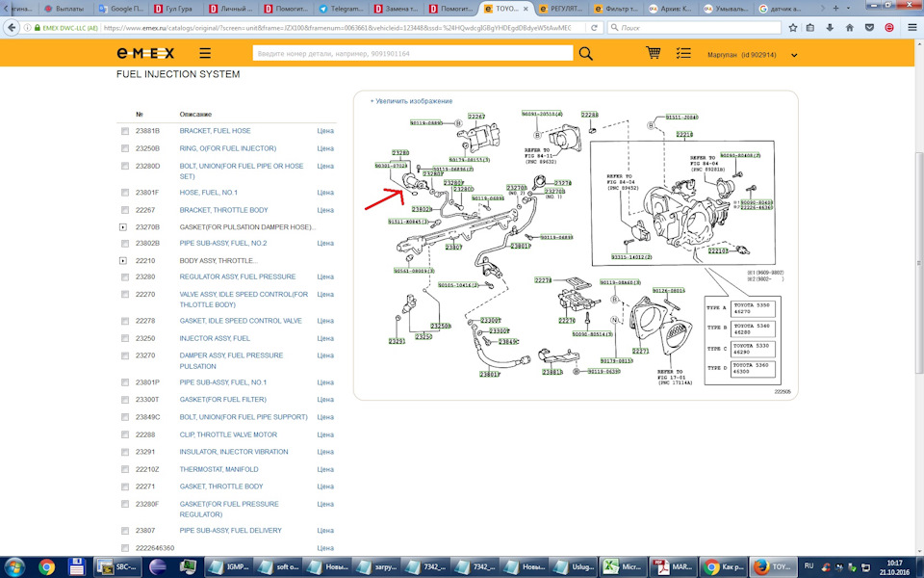
Task: Focus the part number search field
Action: 409,54
